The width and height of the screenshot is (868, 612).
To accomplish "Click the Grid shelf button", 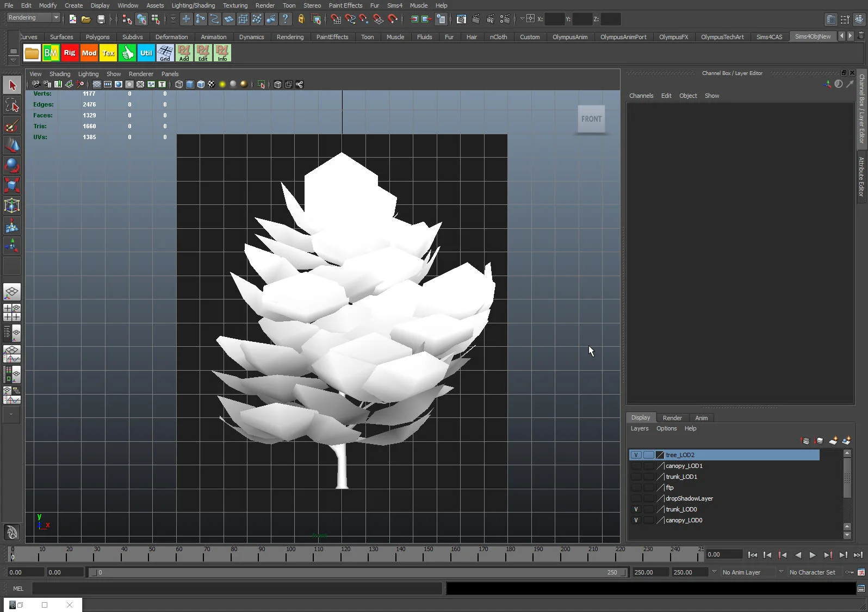I will pos(165,53).
